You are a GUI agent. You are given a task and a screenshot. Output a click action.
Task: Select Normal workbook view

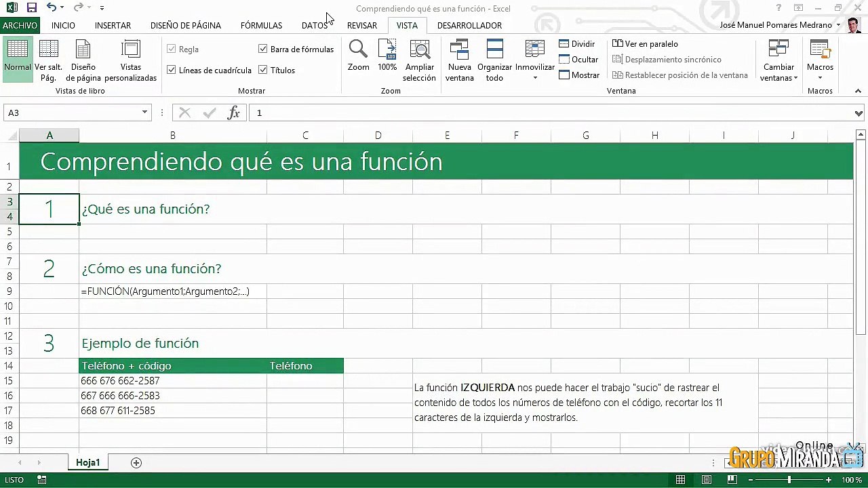18,59
